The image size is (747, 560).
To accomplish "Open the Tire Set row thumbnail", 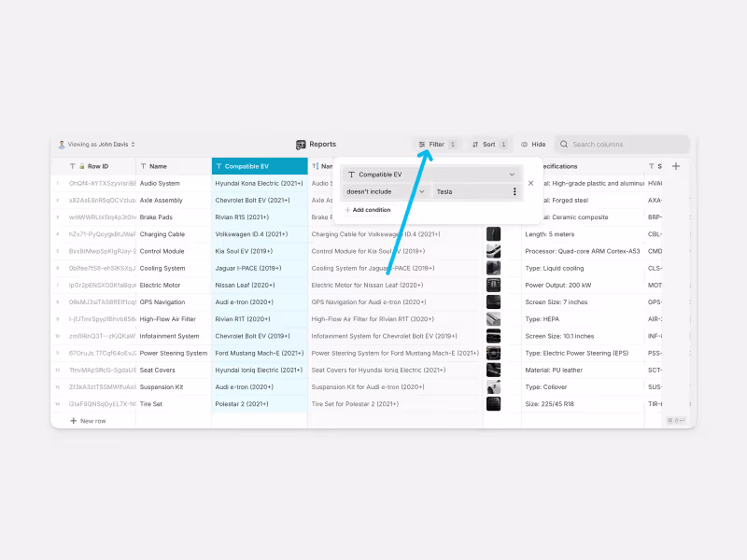I will click(x=494, y=404).
